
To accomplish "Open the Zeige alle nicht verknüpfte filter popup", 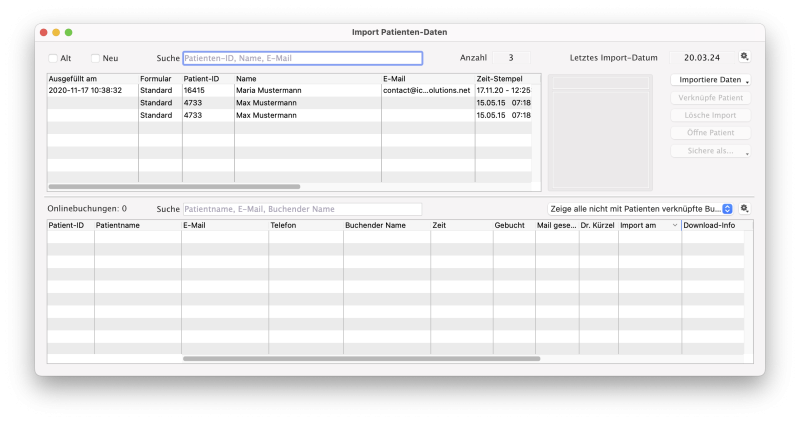I will [641, 209].
